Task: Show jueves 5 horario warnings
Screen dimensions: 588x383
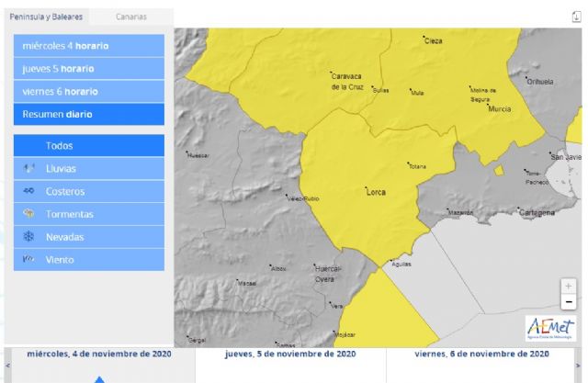Action: point(89,69)
